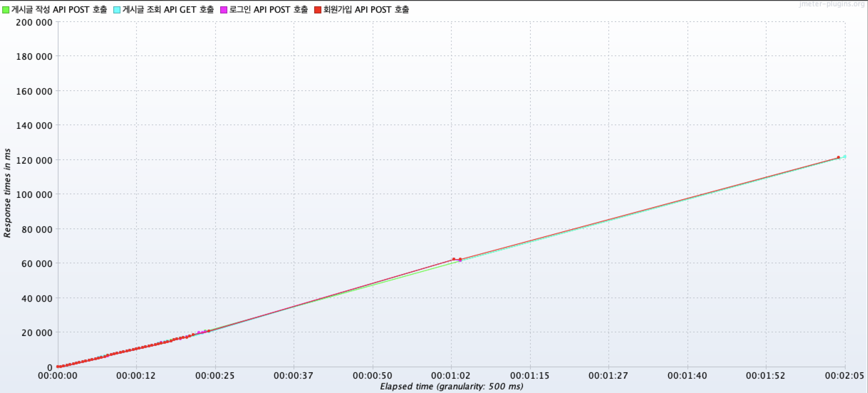868x393 pixels.
Task: Click the 00:00:25 x-axis tick label
Action: [215, 375]
